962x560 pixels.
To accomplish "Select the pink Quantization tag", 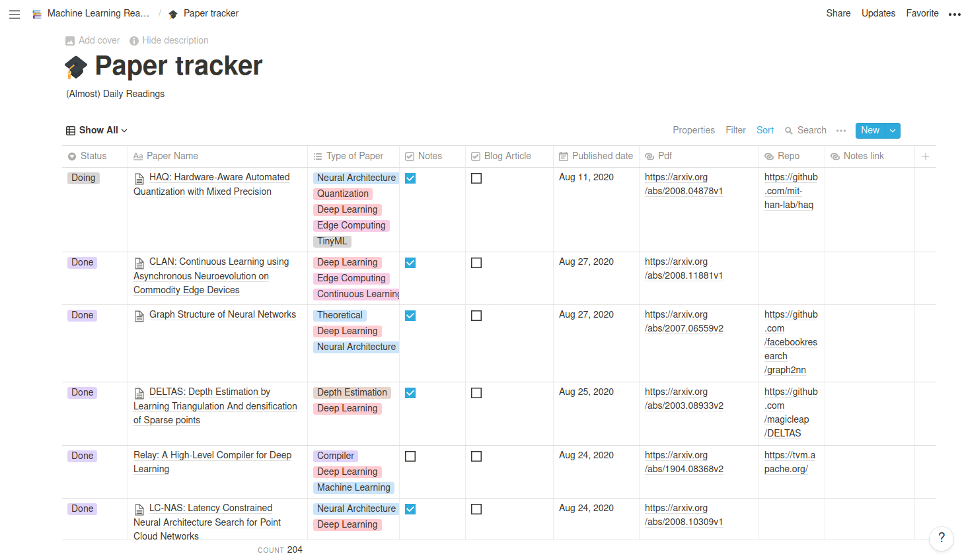I will (343, 194).
